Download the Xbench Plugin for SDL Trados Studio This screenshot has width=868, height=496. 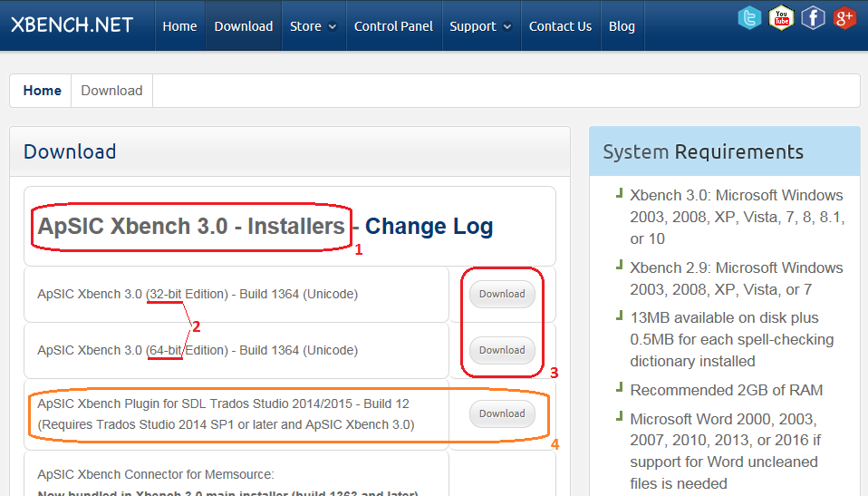click(502, 413)
